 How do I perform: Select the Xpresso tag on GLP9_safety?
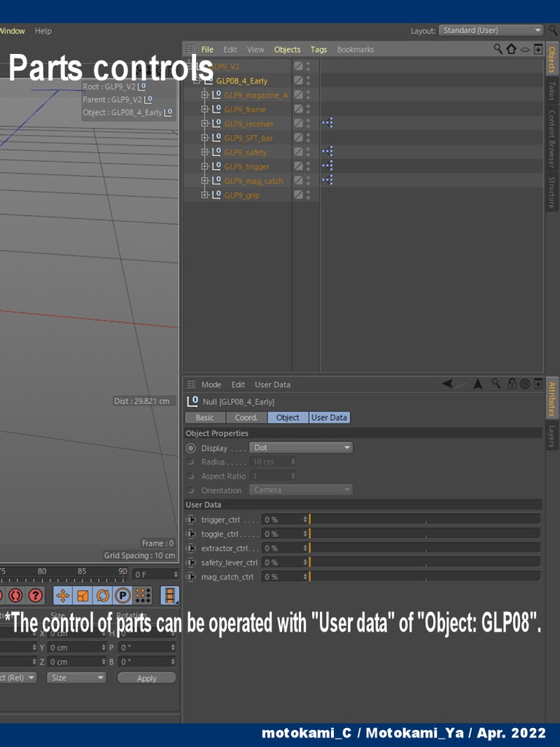pos(327,152)
